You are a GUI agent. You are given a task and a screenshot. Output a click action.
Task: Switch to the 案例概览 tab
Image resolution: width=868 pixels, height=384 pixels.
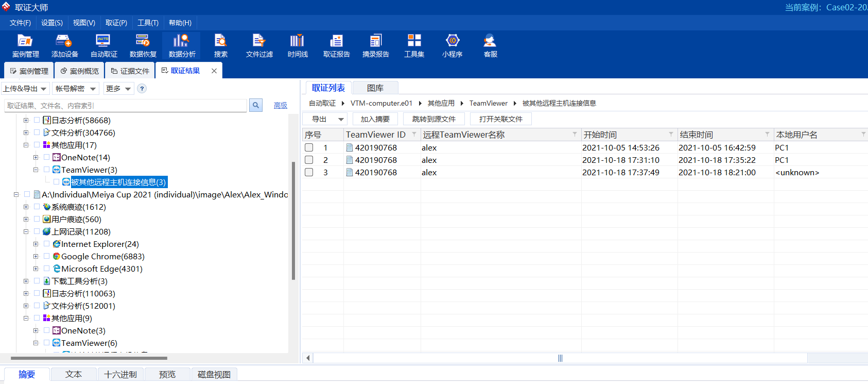click(79, 71)
